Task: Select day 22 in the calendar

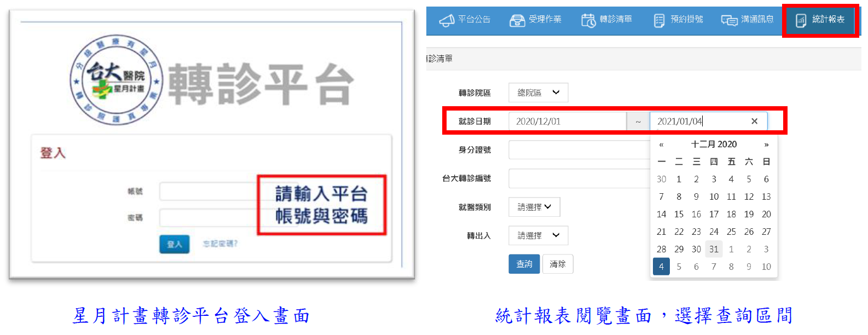Action: tap(679, 232)
